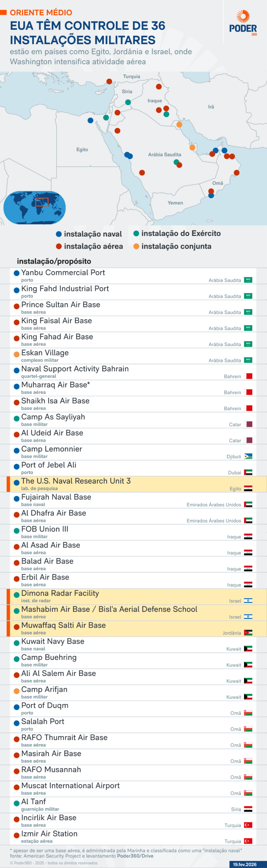Select the Prince Sultan Air Base entry
The height and width of the screenshot is (868, 267).
(61, 305)
